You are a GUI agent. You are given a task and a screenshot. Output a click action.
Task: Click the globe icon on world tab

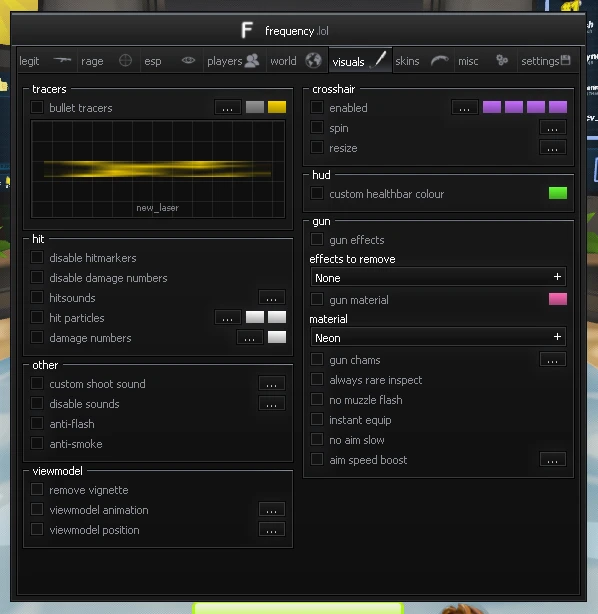pyautogui.click(x=314, y=60)
